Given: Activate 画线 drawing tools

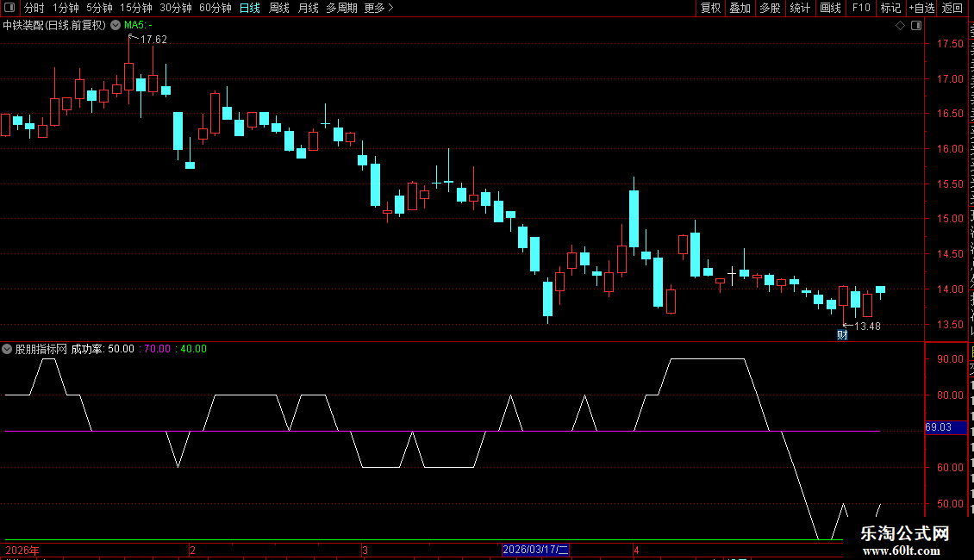Looking at the screenshot, I should 830,8.
